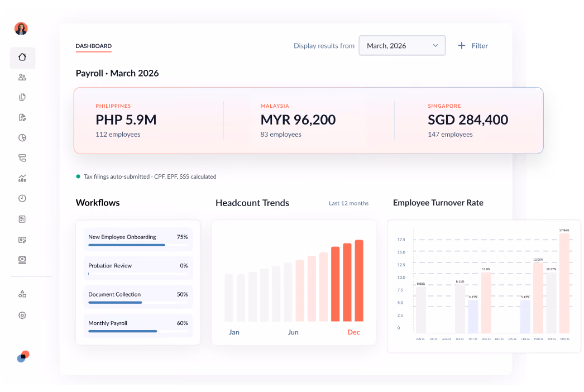Open the shapes integrations icon
584x392 pixels.
click(x=22, y=294)
